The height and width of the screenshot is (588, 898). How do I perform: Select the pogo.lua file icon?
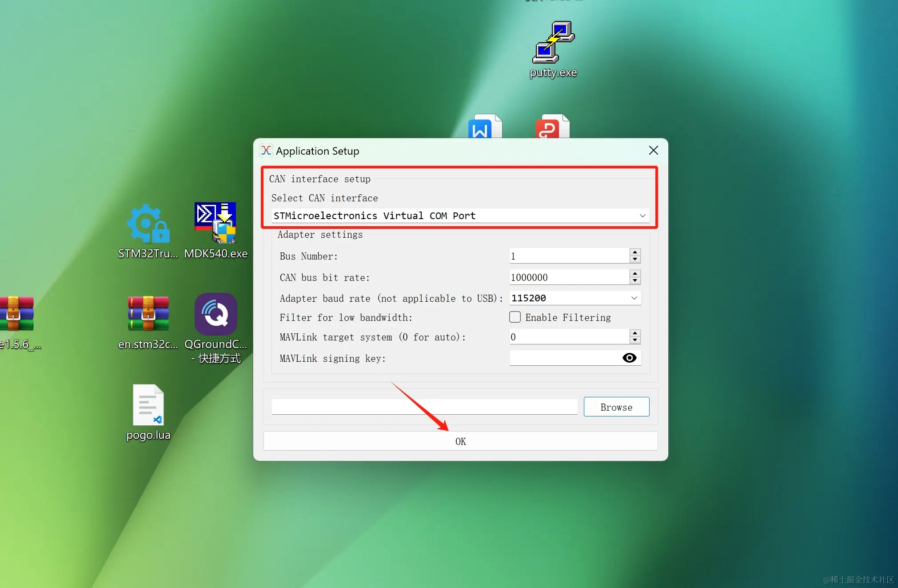[148, 405]
